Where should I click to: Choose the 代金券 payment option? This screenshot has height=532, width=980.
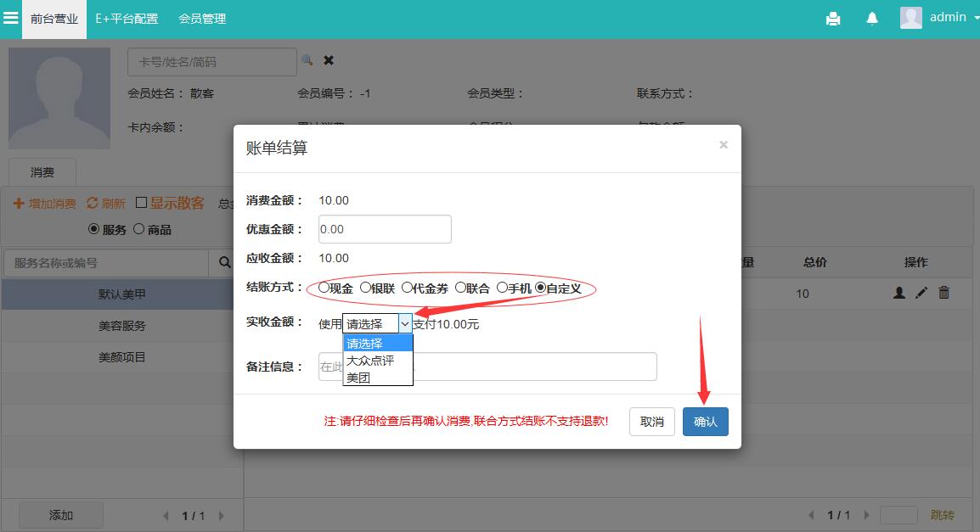(x=408, y=288)
